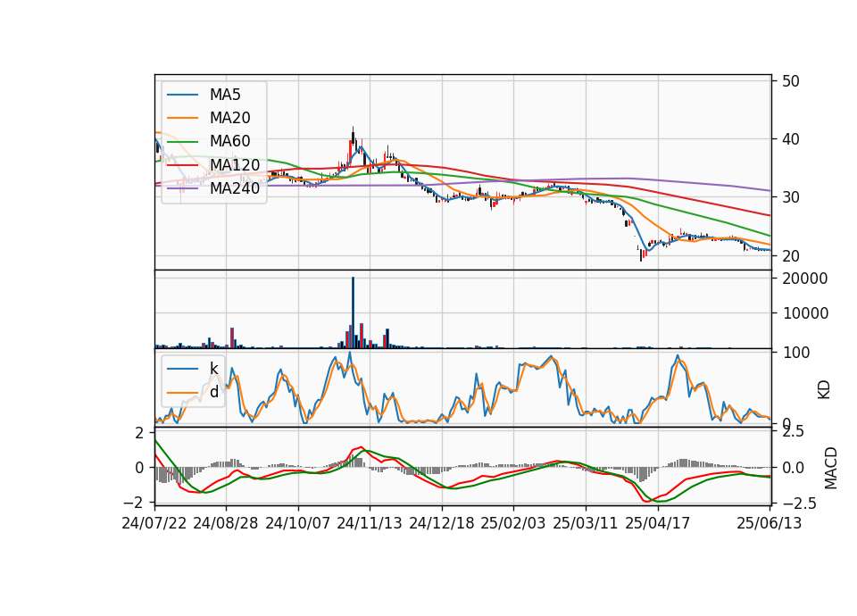The height and width of the screenshot is (616, 857).
Task: Click the candlestick price peak near 42
Action: pos(354,135)
